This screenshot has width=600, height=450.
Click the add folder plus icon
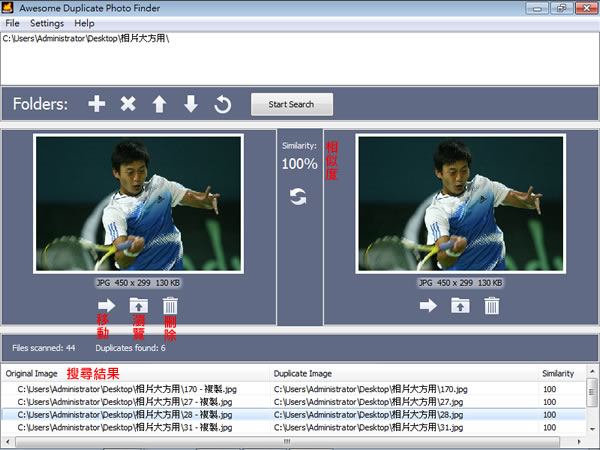pyautogui.click(x=96, y=104)
